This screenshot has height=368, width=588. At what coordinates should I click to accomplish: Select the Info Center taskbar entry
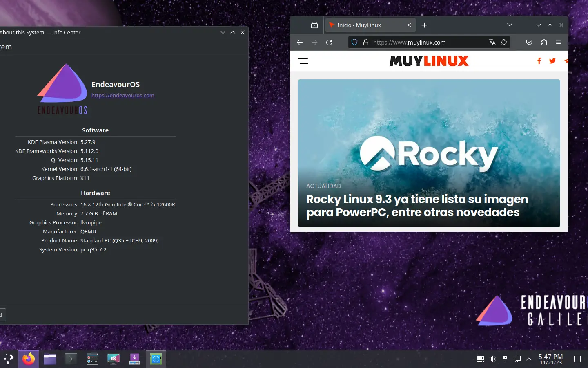coord(156,359)
